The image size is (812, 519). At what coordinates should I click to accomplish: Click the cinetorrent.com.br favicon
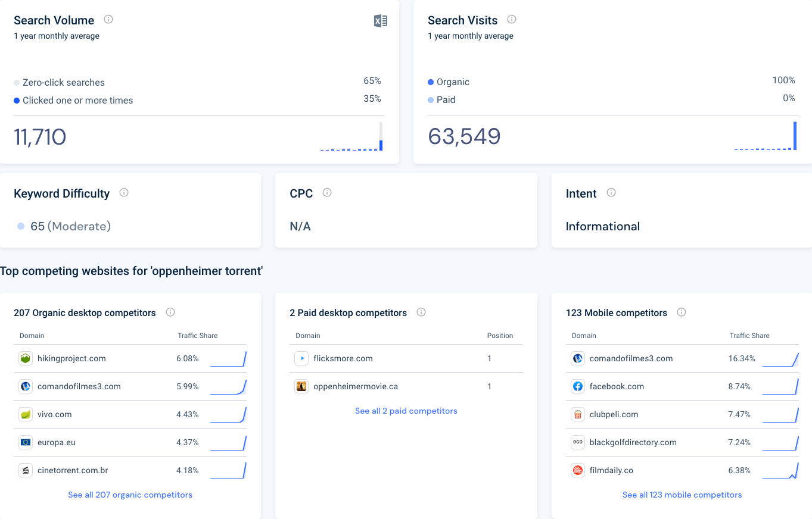(x=25, y=470)
